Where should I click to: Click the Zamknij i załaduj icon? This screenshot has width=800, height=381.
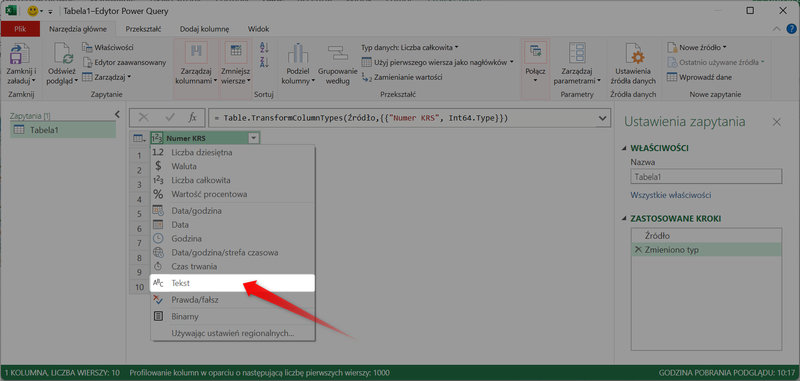(20, 55)
